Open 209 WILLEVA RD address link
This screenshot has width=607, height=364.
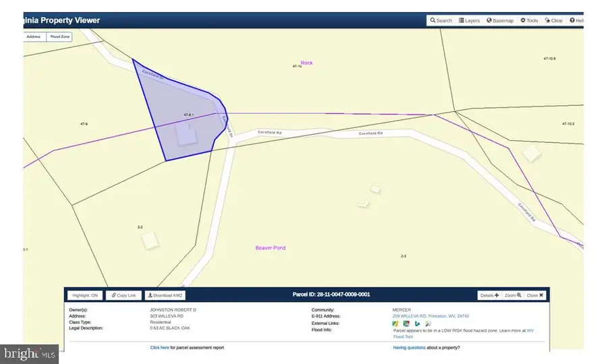(x=430, y=316)
